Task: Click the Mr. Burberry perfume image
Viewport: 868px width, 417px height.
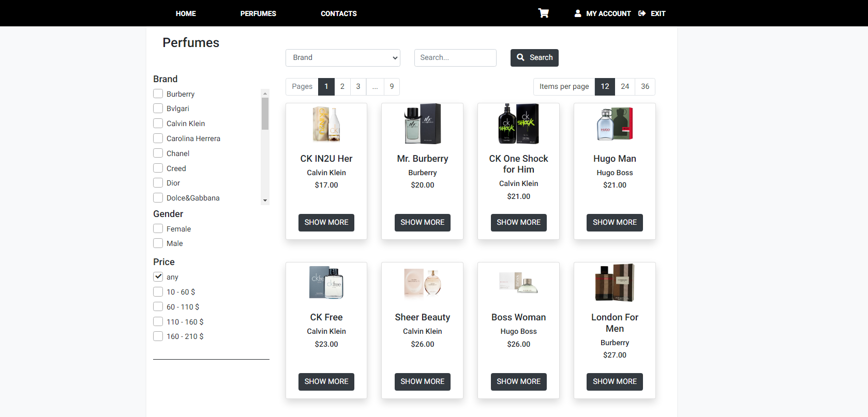Action: (x=423, y=124)
